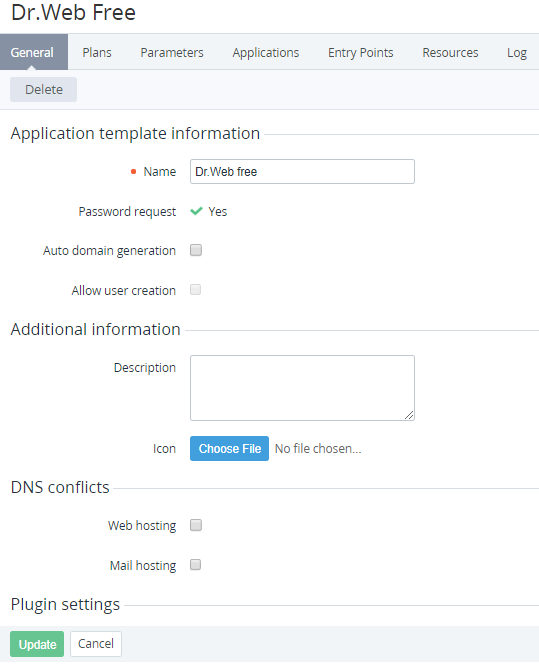Tick the Mail hosting checkbox
This screenshot has width=539, height=667.
[x=195, y=564]
